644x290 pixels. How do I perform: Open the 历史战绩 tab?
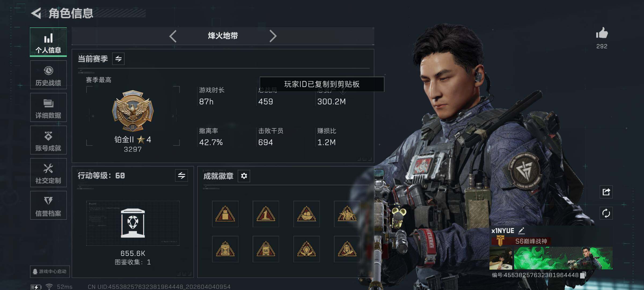(48, 75)
